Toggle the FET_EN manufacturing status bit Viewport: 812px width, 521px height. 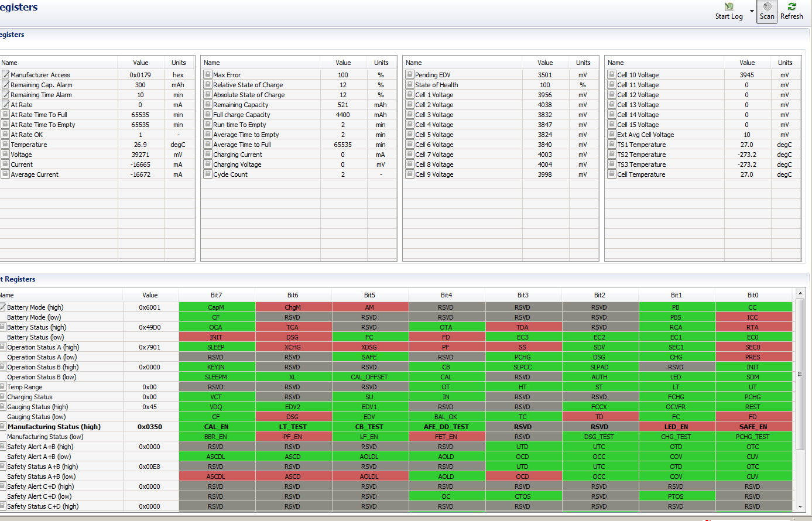[447, 437]
